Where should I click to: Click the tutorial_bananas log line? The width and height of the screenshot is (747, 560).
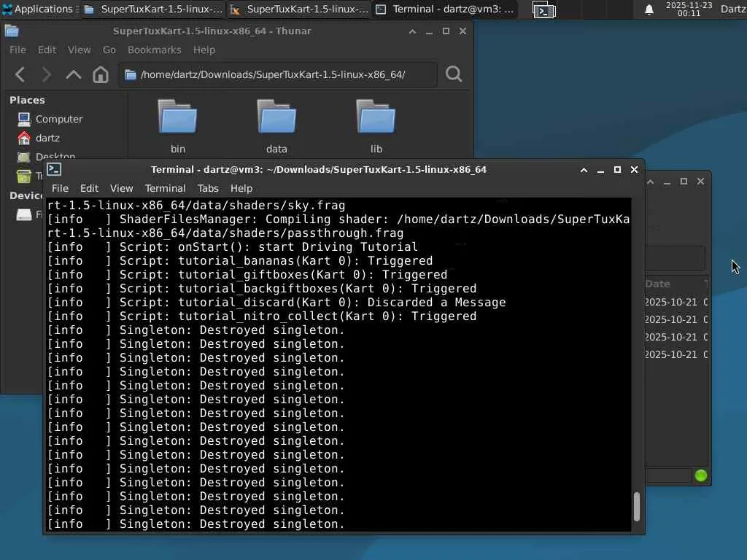(240, 261)
